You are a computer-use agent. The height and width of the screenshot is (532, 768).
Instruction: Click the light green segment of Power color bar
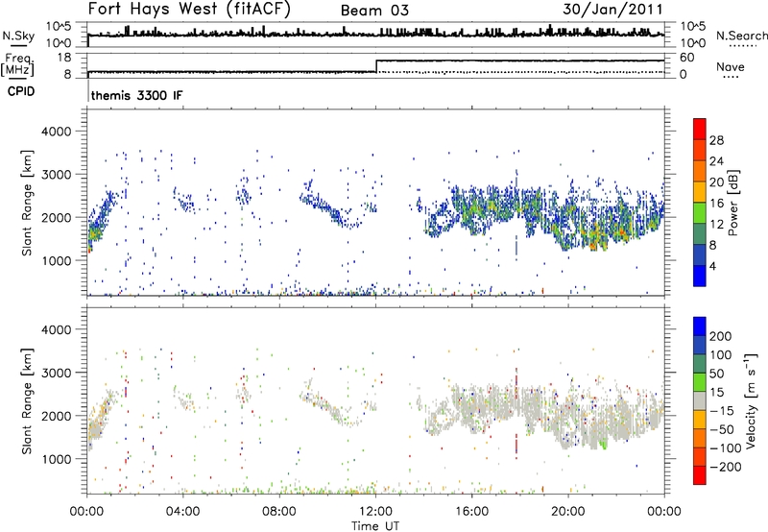pyautogui.click(x=700, y=212)
